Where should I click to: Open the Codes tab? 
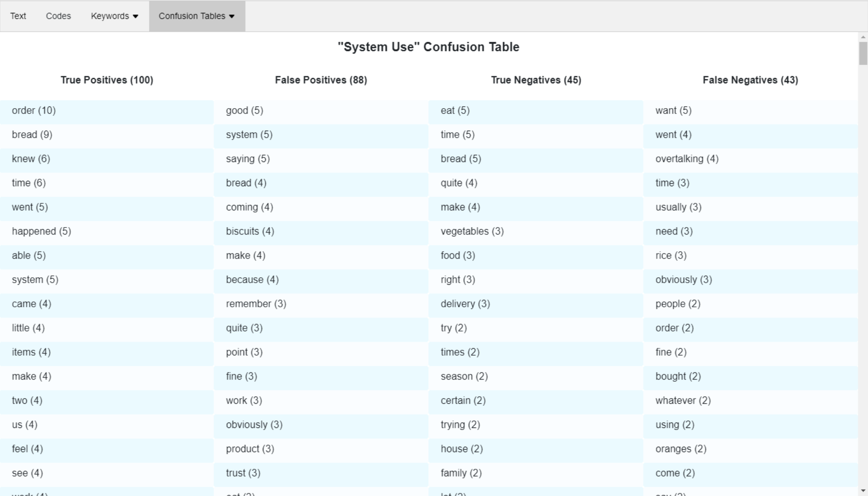tap(59, 16)
